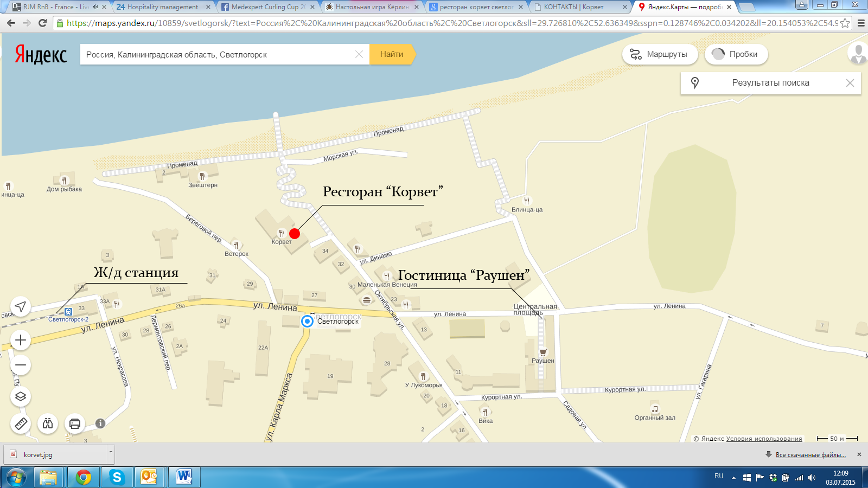The image size is (868, 488).
Task: Click the print map button
Action: click(x=75, y=423)
